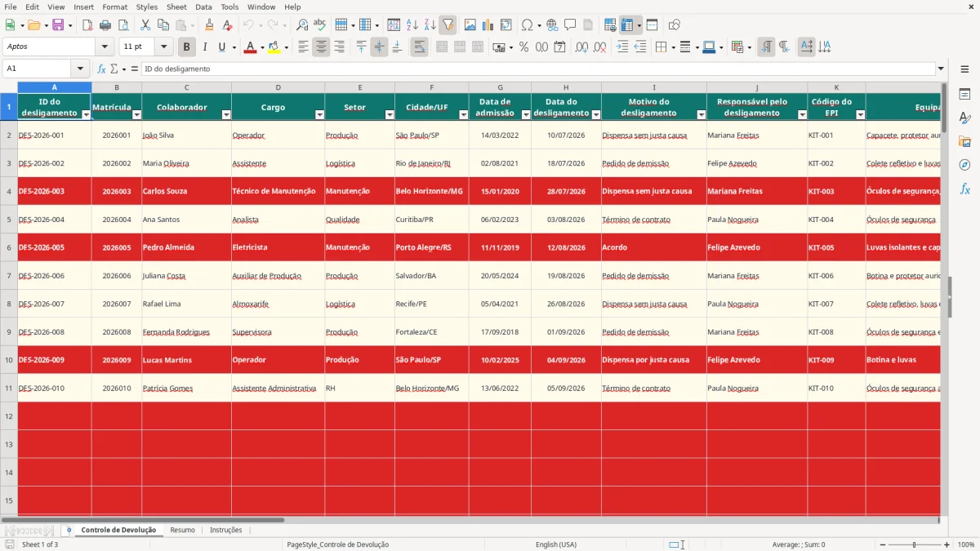The image size is (980, 551).
Task: Click the Print icon
Action: tap(105, 25)
